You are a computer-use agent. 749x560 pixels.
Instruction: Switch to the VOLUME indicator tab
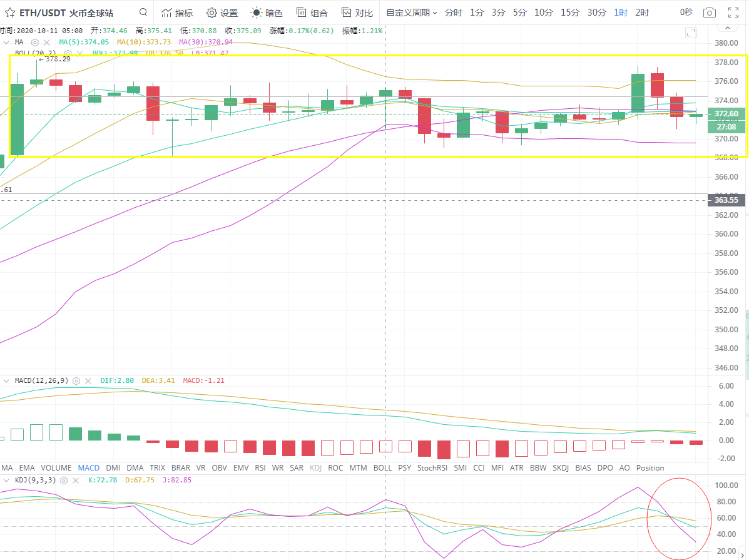pos(56,467)
